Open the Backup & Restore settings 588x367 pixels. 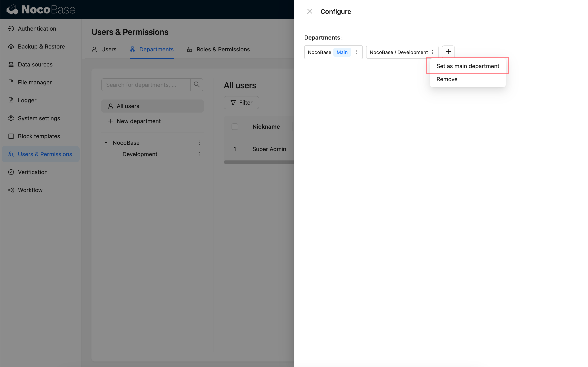[41, 46]
